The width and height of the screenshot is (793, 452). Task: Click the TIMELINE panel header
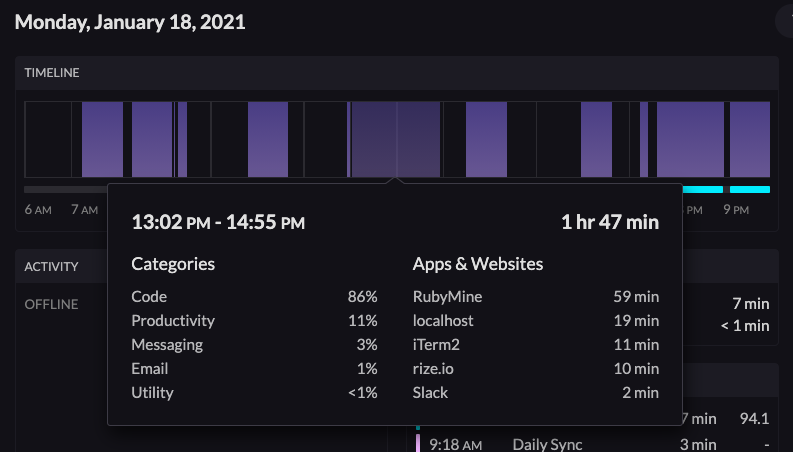tap(52, 73)
